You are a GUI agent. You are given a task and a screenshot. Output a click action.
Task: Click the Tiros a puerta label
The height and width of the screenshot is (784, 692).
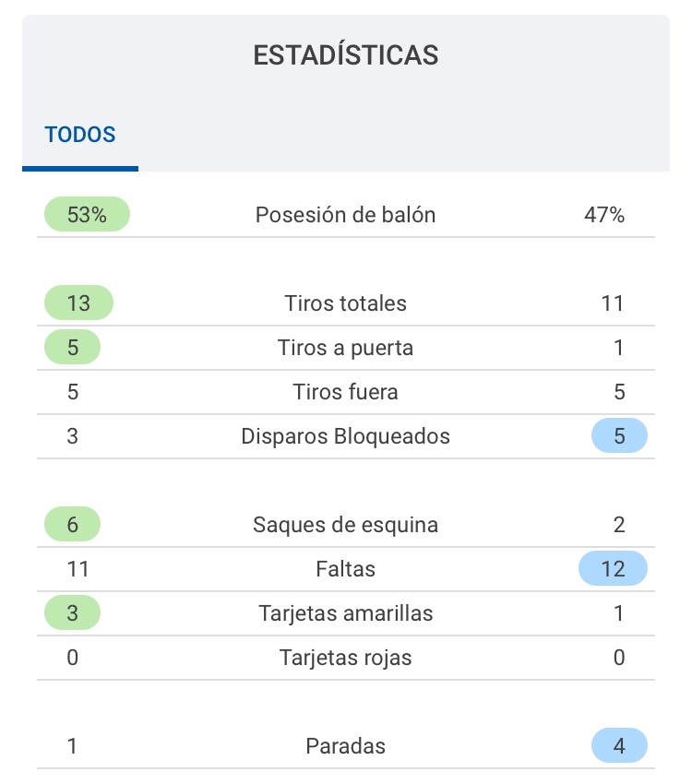(345, 348)
